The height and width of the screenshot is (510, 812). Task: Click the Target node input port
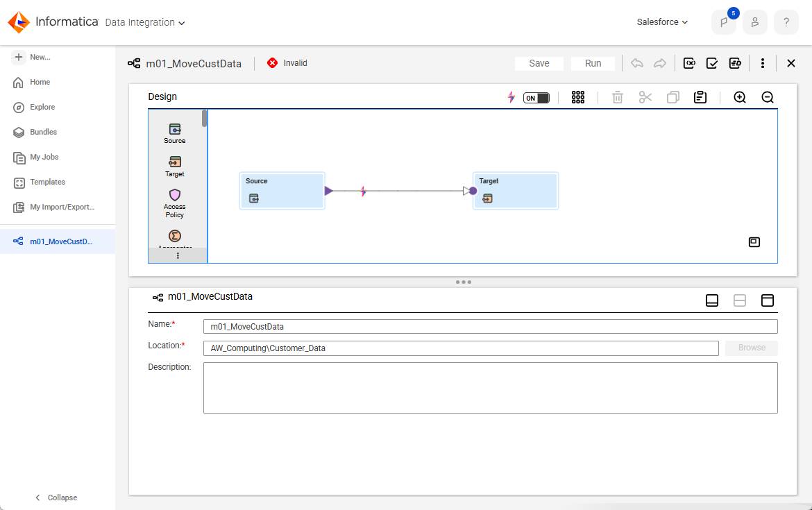click(473, 191)
